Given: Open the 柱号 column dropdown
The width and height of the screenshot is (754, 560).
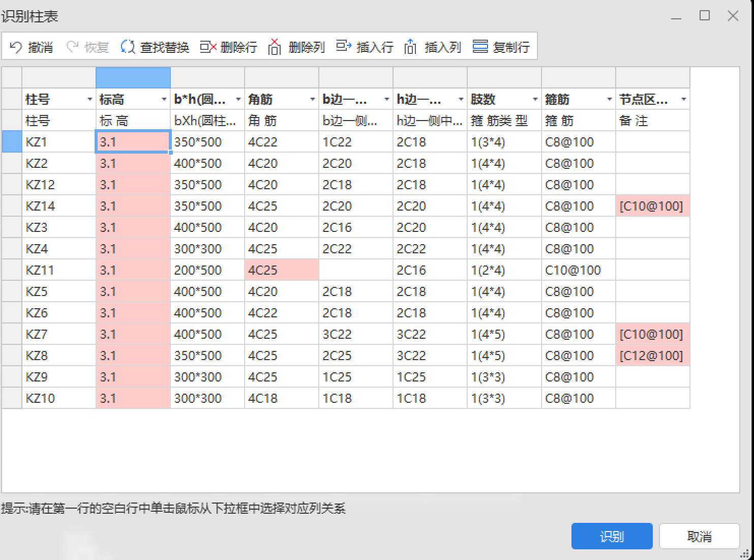Looking at the screenshot, I should click(x=89, y=99).
